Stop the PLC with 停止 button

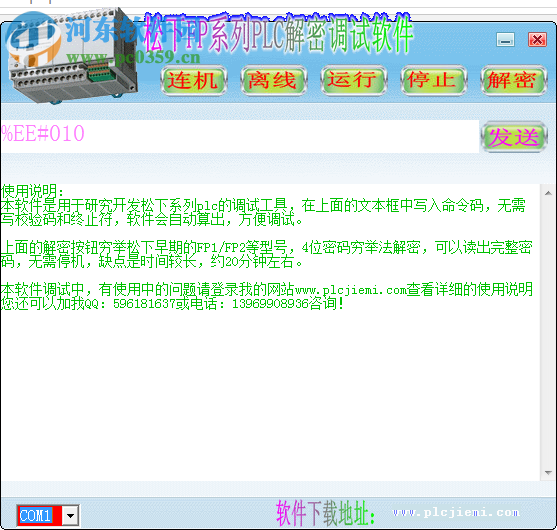(433, 80)
